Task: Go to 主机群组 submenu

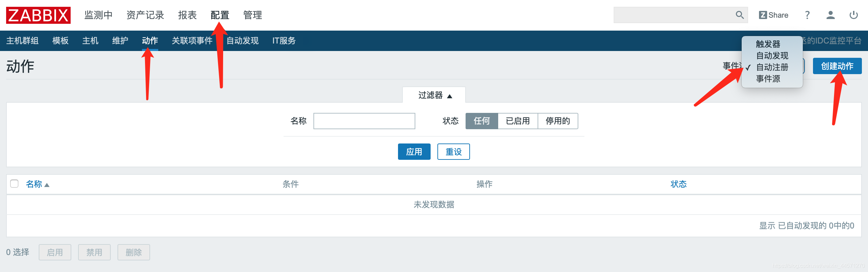Action: pos(22,41)
